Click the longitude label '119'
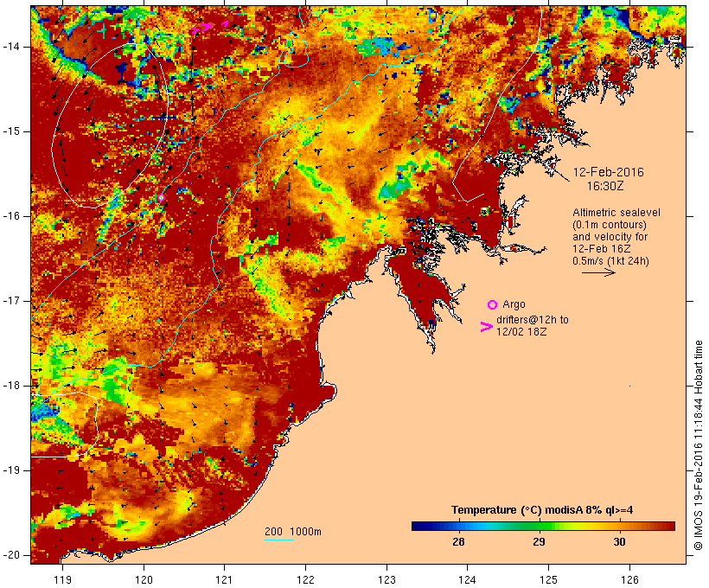The height and width of the screenshot is (588, 709). [x=62, y=579]
